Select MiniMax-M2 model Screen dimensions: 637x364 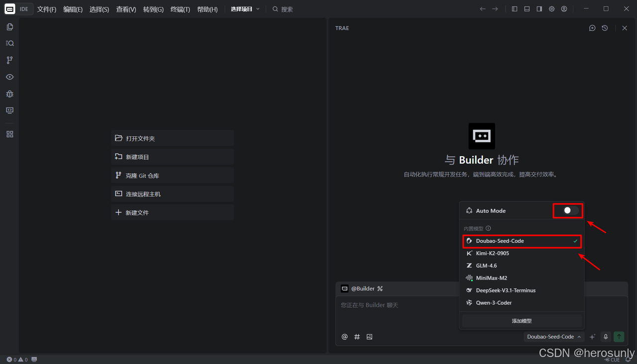point(522,278)
